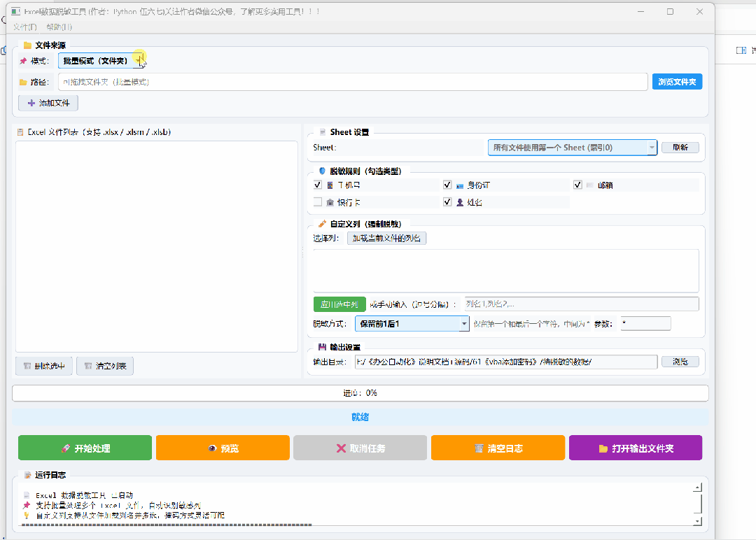Click the pencil icon beside 自定义列

click(322, 224)
